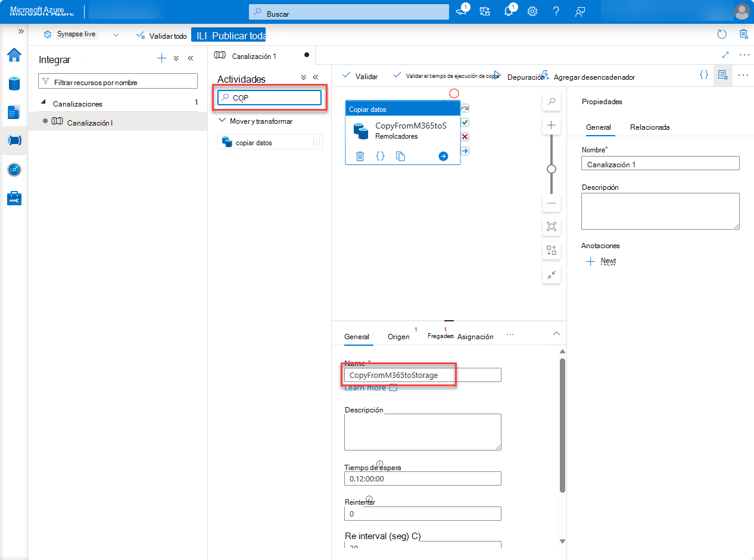Zoom to fit the pipeline canvas
Screen dimensions: 754x560
click(x=551, y=227)
